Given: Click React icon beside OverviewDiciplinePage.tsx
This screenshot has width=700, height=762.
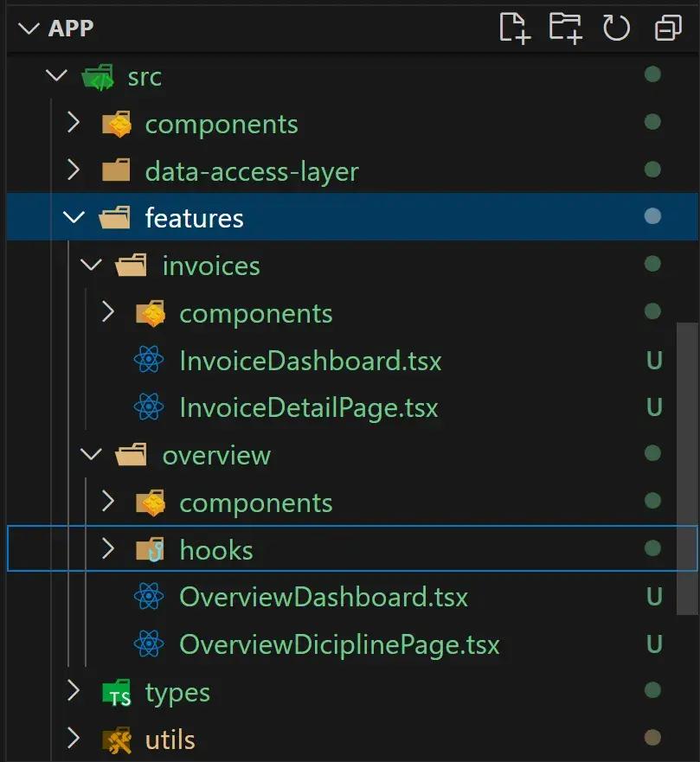Looking at the screenshot, I should tap(149, 643).
